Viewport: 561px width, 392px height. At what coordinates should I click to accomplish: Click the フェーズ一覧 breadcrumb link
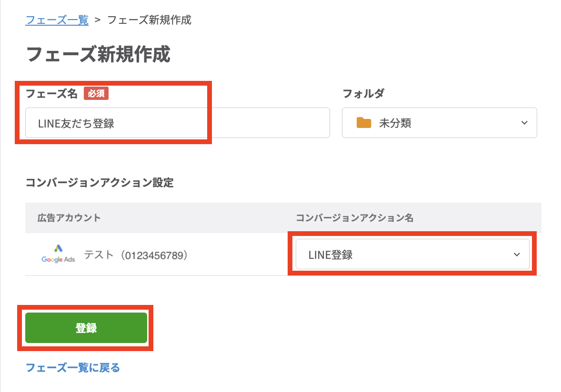(x=57, y=20)
